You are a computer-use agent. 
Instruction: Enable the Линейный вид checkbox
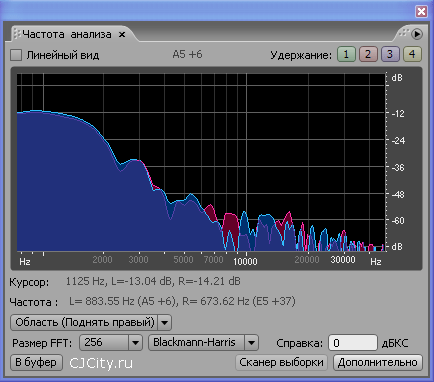[16, 55]
